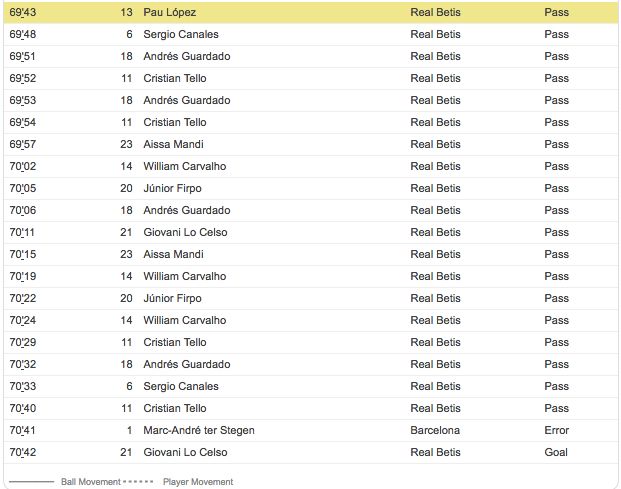Click the Aissa Mandi row at 70'15
Screen dimensions: 621x489
[x=310, y=254]
